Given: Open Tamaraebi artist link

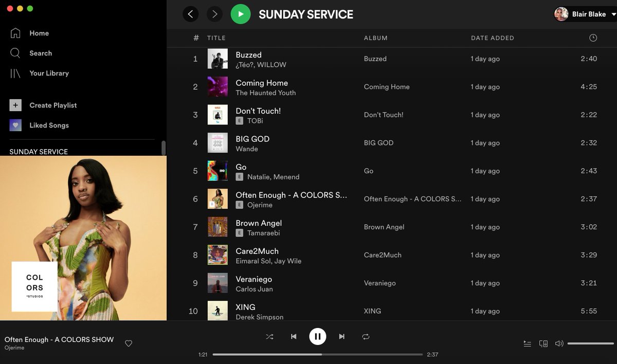Looking at the screenshot, I should [263, 233].
